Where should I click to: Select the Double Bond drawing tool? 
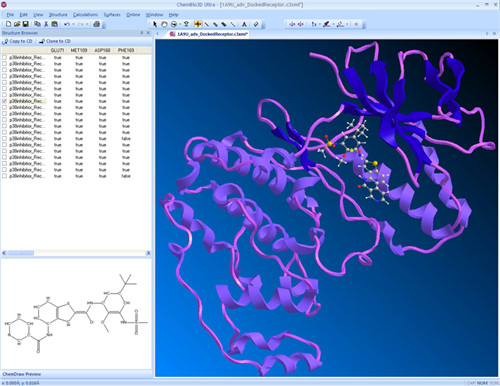(x=215, y=24)
